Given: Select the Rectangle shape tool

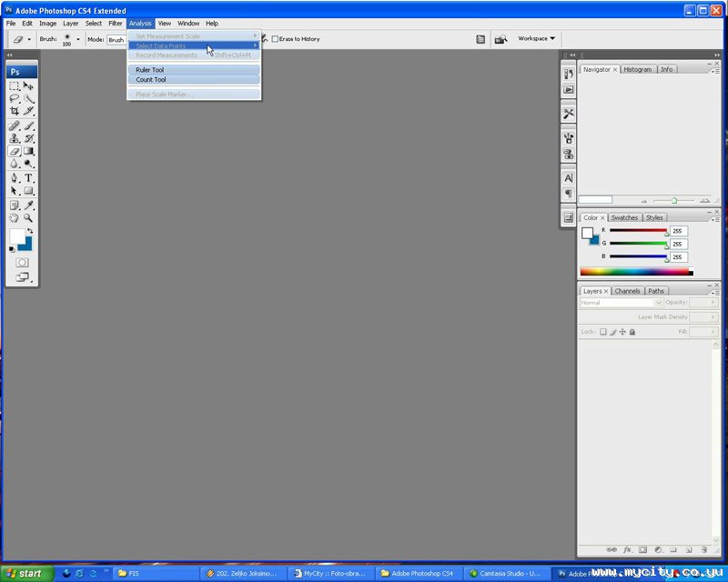Looking at the screenshot, I should [x=29, y=191].
